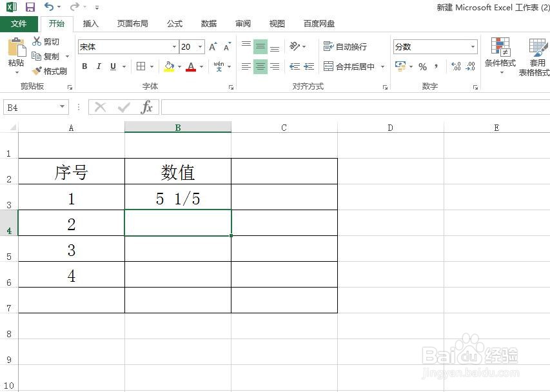Open the 数据 ribbon tab
Screen dimensions: 550x392
coord(209,24)
